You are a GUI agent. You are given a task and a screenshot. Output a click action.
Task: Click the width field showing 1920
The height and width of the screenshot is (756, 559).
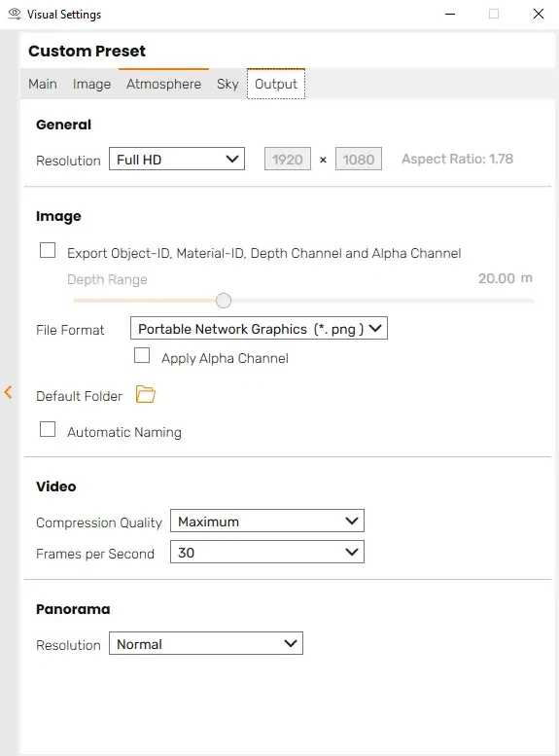(x=288, y=160)
